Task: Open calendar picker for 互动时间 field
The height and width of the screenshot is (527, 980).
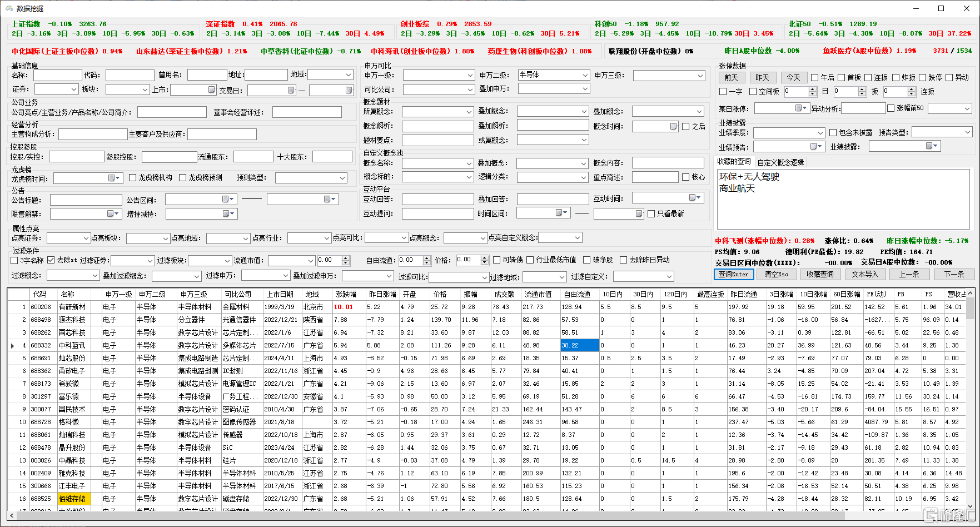Action: point(695,197)
